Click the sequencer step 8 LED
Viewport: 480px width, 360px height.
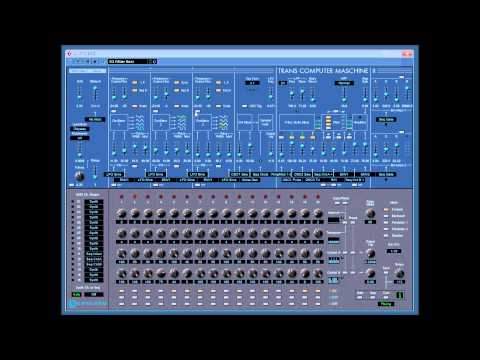click(x=213, y=197)
